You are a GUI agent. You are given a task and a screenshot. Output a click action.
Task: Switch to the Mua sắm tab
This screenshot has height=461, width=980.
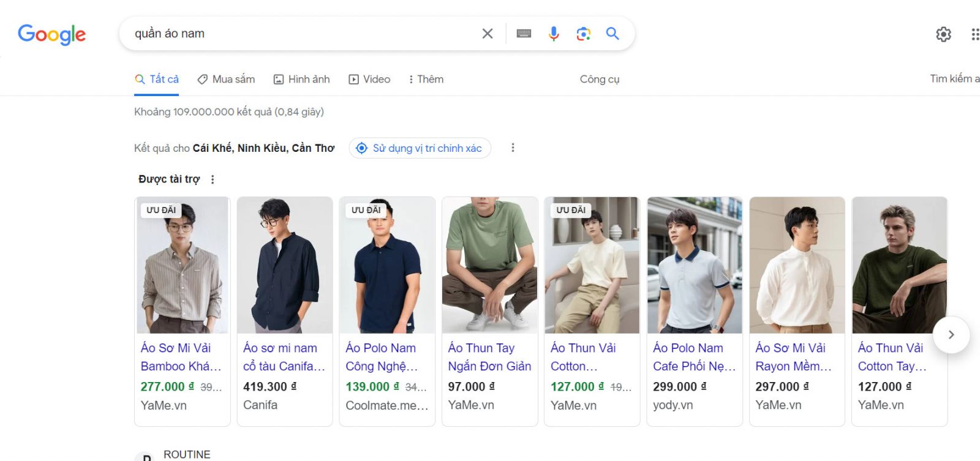(226, 79)
